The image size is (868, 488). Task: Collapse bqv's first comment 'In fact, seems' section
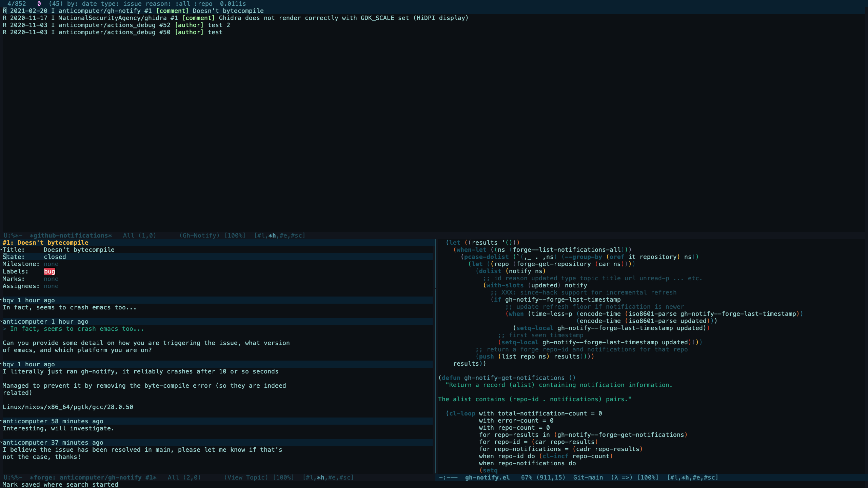coord(1,300)
